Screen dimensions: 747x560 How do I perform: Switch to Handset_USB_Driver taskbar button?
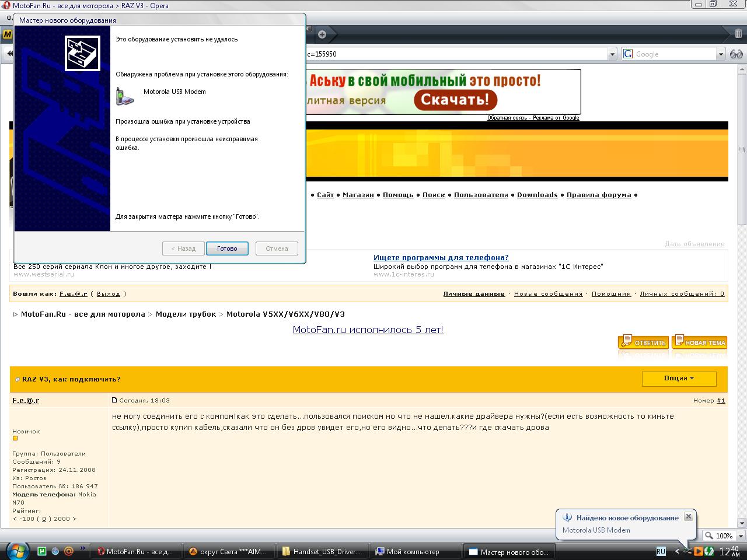coord(322,551)
